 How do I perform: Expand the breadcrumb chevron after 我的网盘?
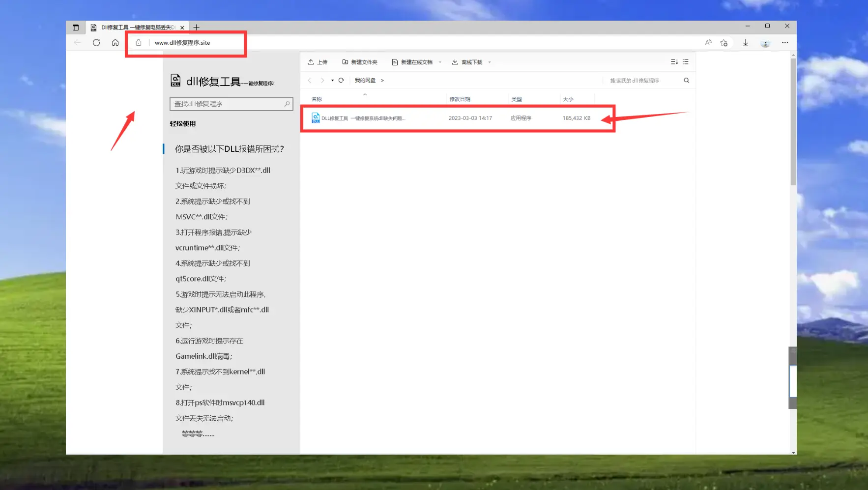click(x=382, y=80)
